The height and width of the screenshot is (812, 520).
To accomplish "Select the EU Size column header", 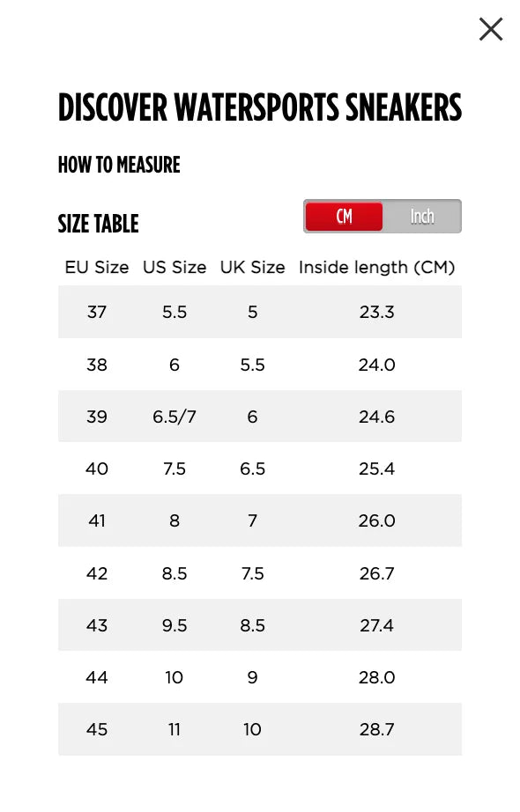I will pos(97,267).
